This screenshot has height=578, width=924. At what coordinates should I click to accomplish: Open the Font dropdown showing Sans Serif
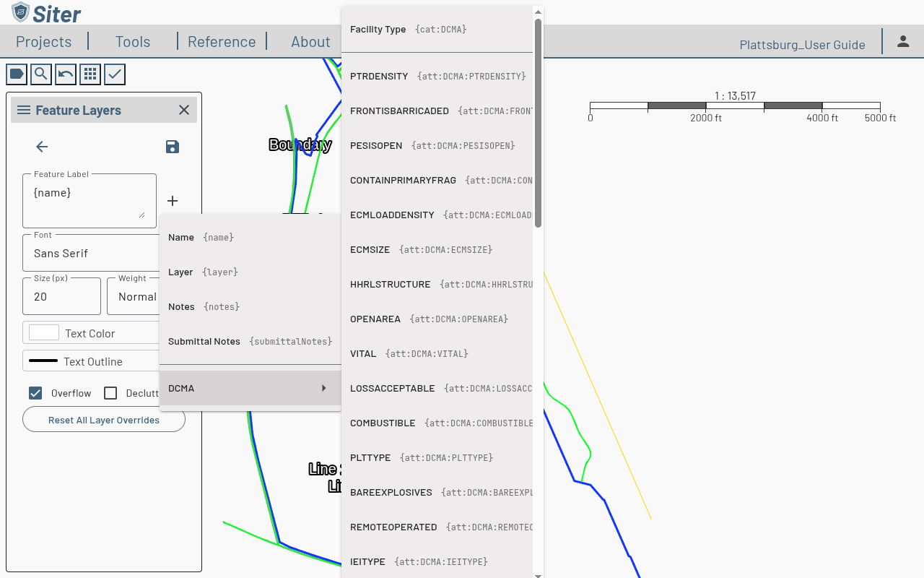(92, 253)
